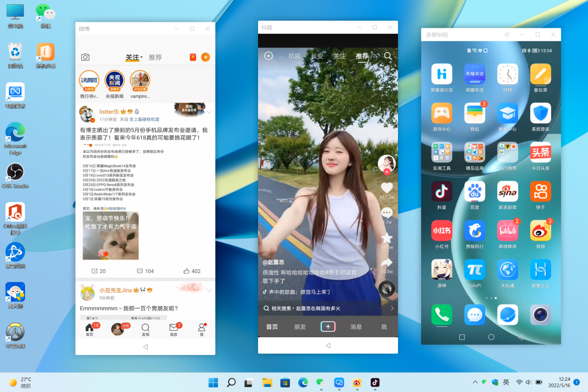Open listter乐 username link

(x=109, y=112)
